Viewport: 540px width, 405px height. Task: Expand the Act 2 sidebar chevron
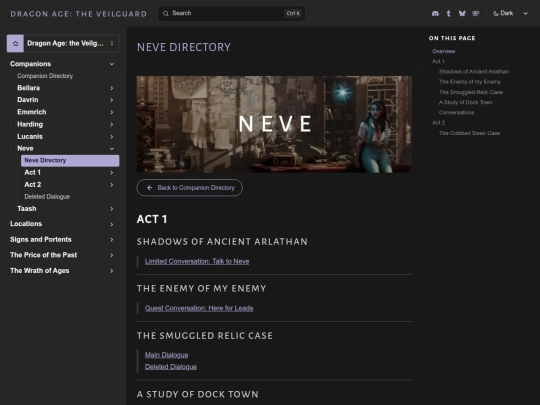112,185
